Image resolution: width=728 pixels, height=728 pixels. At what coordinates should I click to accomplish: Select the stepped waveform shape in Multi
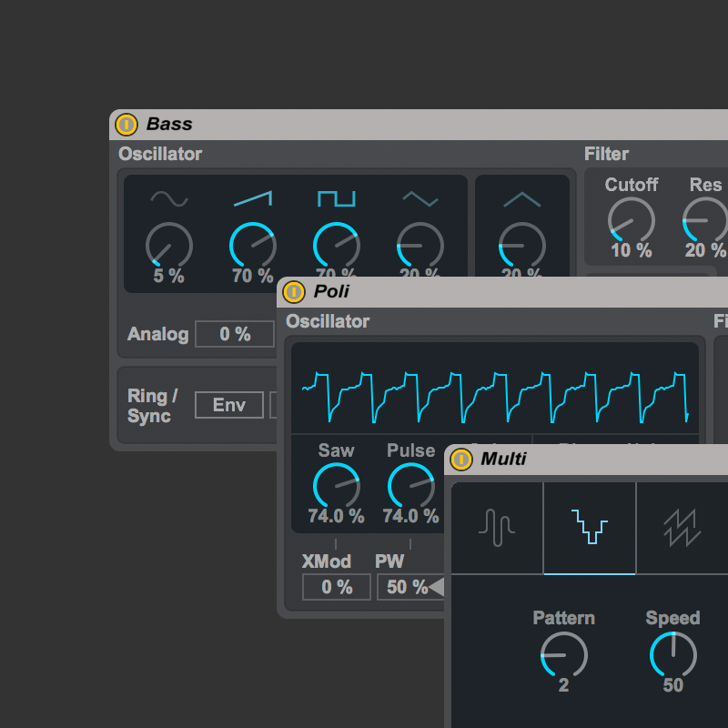pyautogui.click(x=590, y=526)
